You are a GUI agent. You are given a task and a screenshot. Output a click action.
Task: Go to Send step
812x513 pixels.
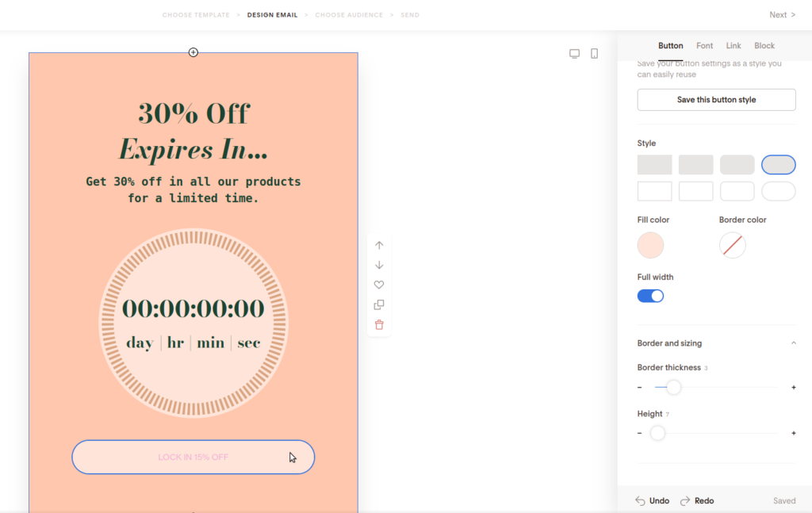pos(410,15)
